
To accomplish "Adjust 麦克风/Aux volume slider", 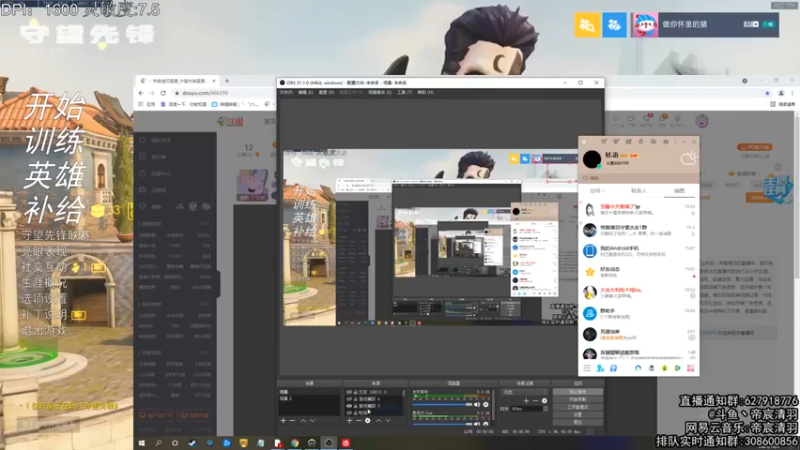I will 443,423.
